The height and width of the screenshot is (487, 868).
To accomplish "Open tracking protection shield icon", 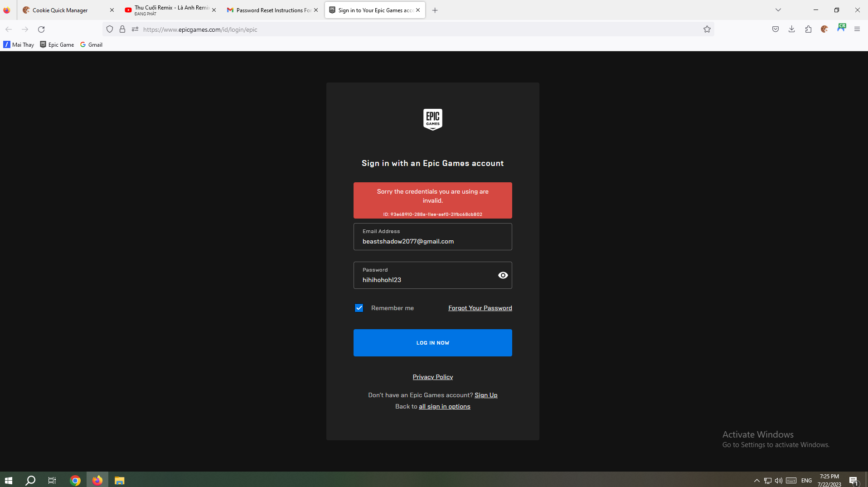I will (110, 29).
